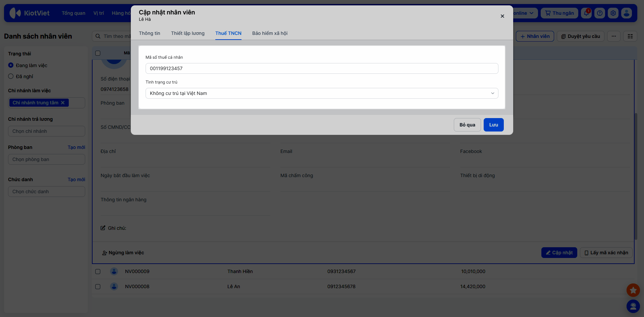Open the Vị trí menu
The image size is (644, 317).
[99, 13]
